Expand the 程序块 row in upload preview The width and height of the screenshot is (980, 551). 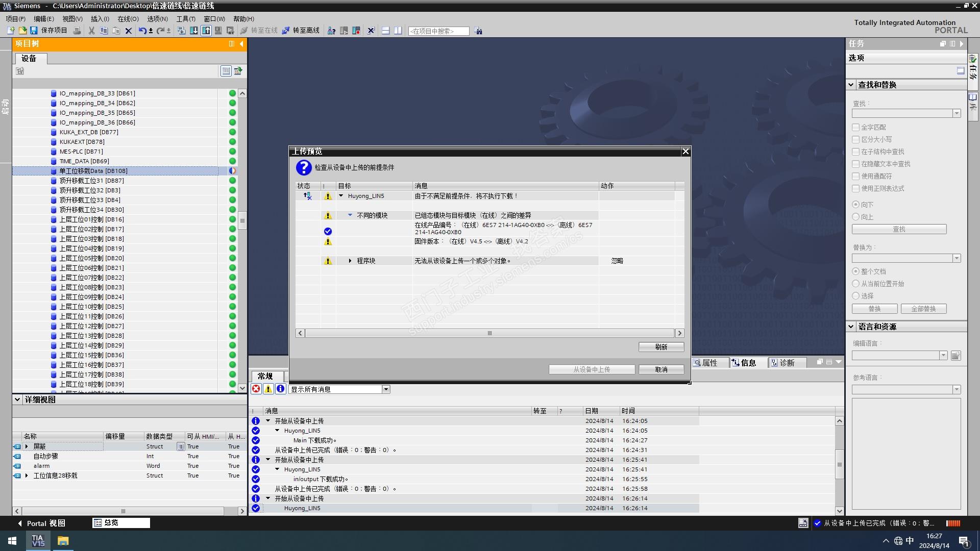pyautogui.click(x=350, y=261)
